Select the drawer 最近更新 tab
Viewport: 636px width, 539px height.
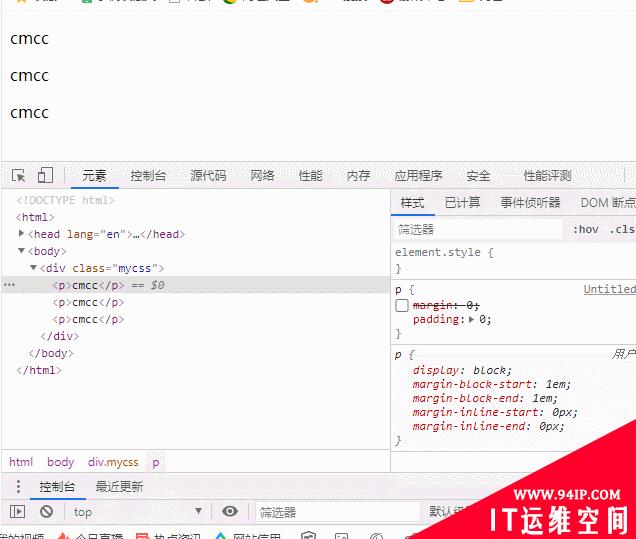[119, 486]
